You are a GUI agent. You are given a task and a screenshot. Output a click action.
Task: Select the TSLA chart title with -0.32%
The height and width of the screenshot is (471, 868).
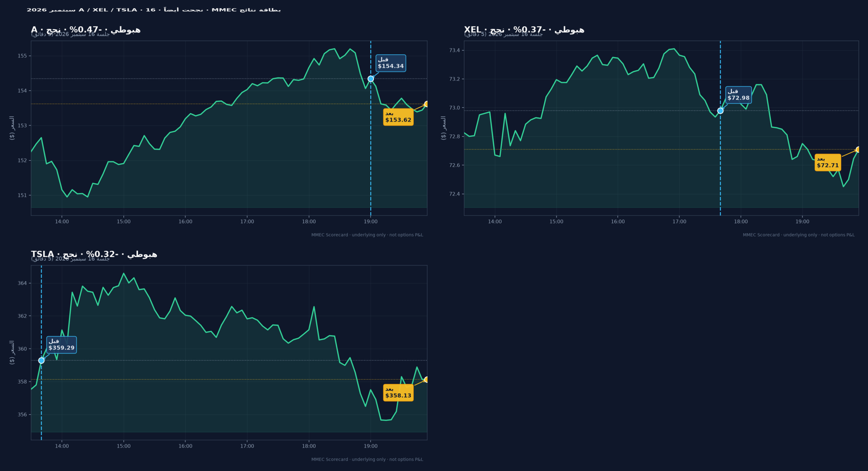click(94, 254)
